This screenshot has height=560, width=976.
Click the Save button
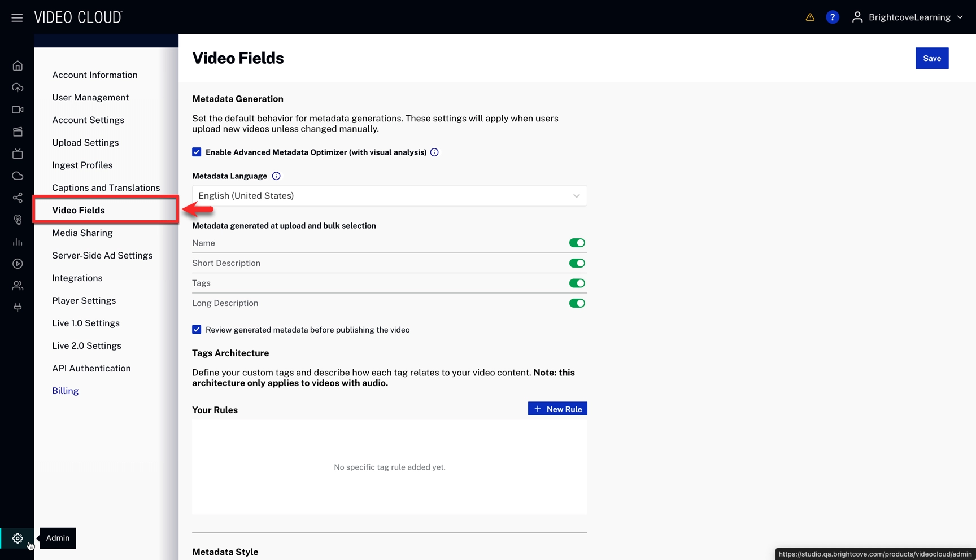[x=931, y=58]
